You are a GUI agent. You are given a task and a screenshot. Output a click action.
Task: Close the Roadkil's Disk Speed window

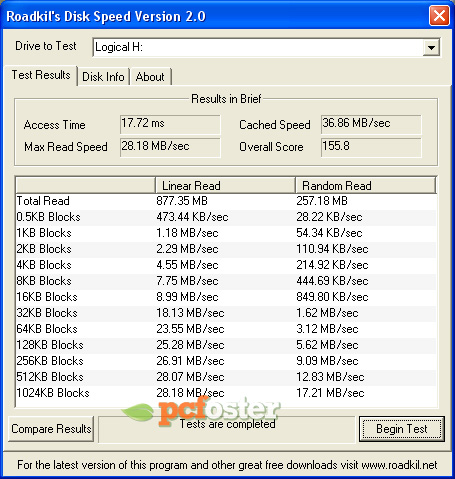(x=439, y=15)
